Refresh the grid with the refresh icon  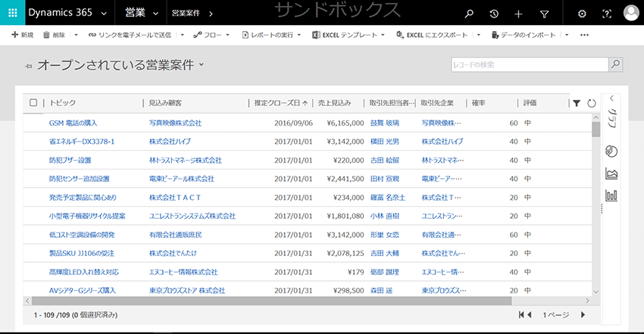tap(592, 104)
